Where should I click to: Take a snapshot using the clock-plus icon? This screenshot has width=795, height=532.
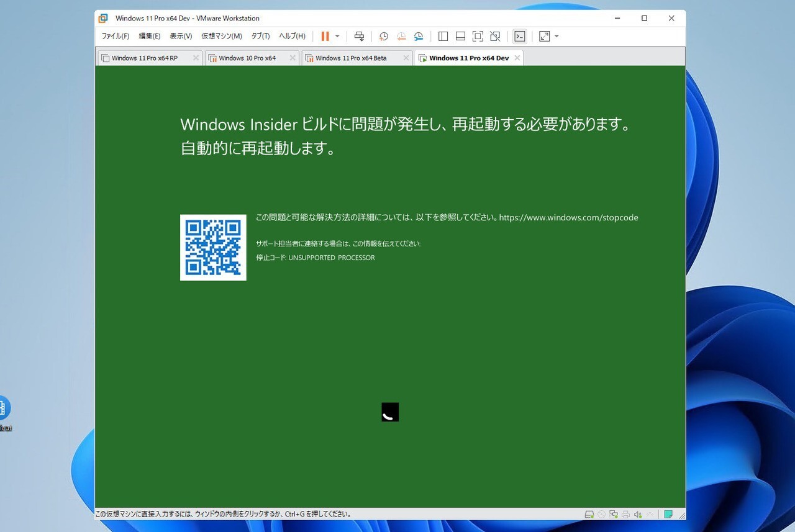pos(384,37)
